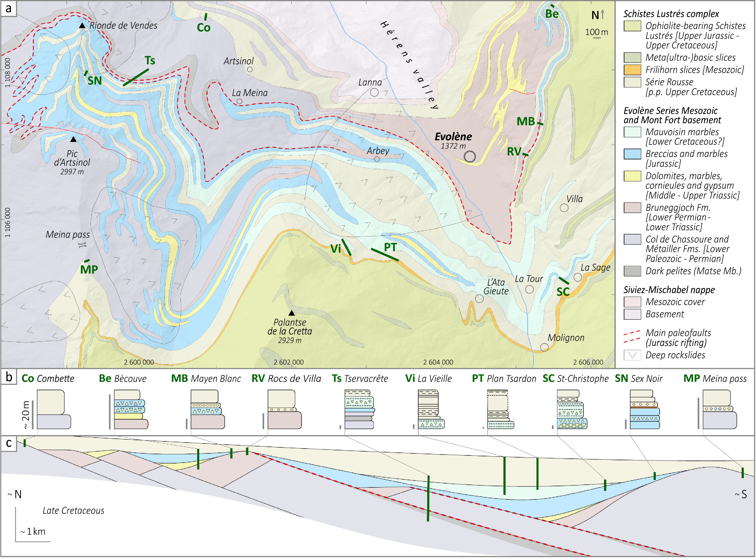Click the Deep rockslides legend symbol

coord(632,355)
